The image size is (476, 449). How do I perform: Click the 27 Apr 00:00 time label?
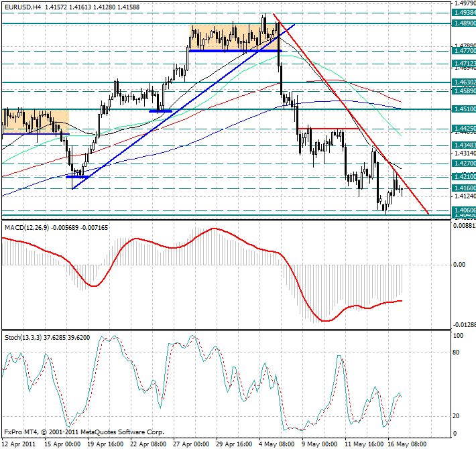coord(191,444)
